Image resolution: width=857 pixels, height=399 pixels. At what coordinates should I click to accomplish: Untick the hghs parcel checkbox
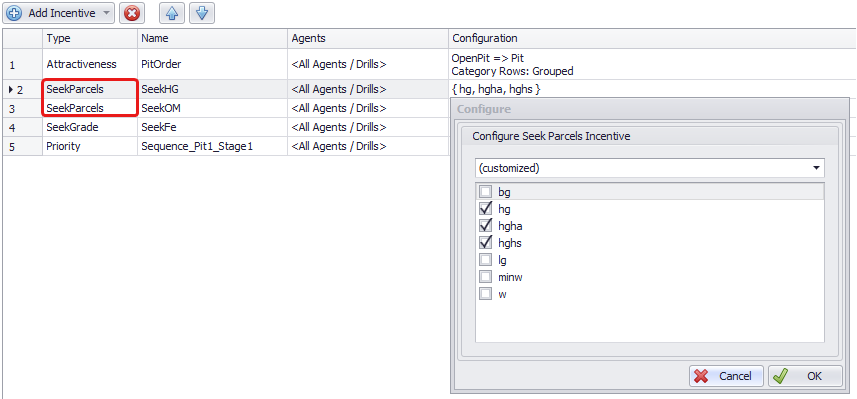[x=485, y=243]
